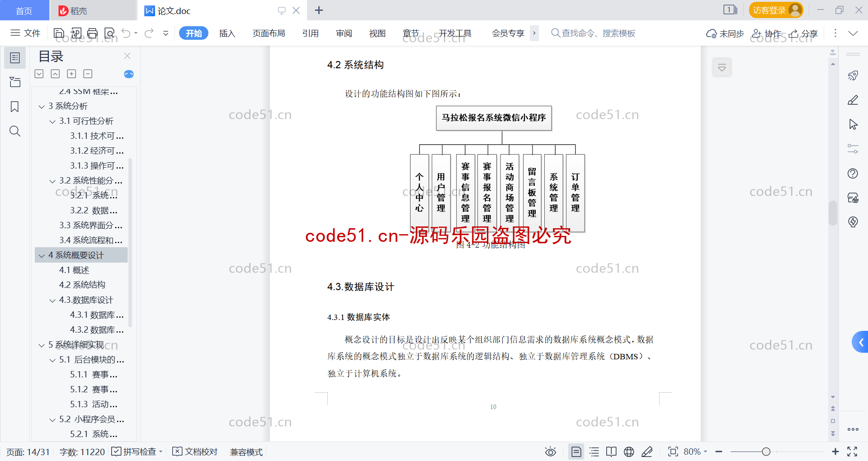868x461 pixels.
Task: Jump to outline item 4.2 系统结构
Action: click(82, 285)
